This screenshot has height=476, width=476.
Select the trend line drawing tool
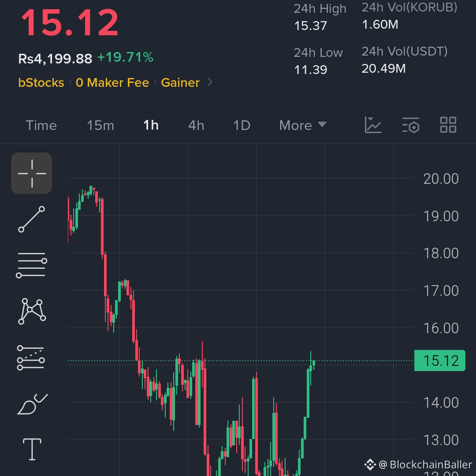coord(32,219)
